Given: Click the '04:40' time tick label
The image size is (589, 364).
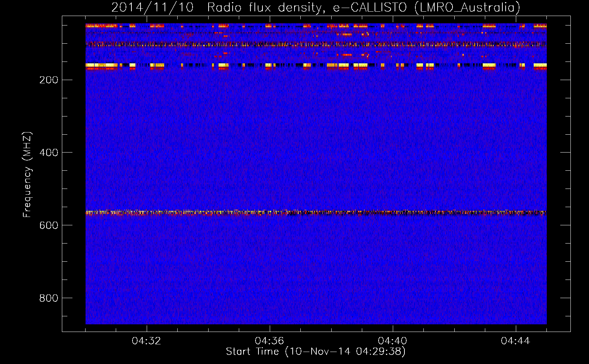Looking at the screenshot, I should [x=392, y=341].
